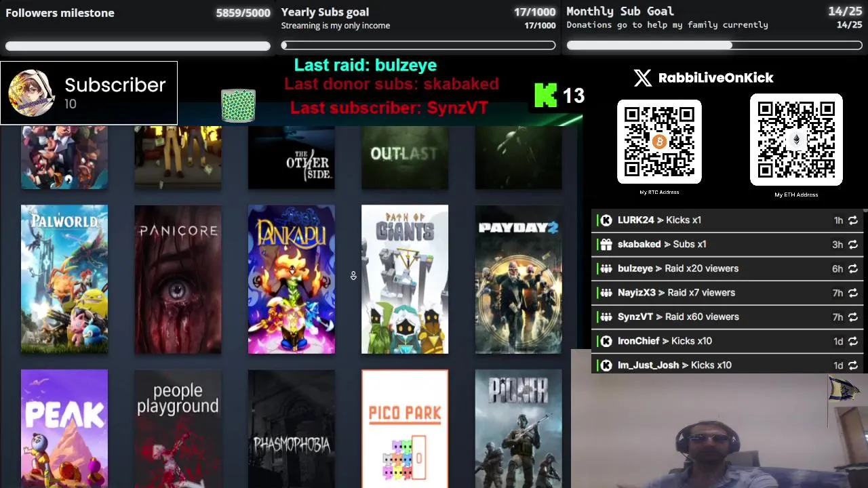The height and width of the screenshot is (488, 868).
Task: Click 'My BTC Address' caption
Action: coord(659,192)
